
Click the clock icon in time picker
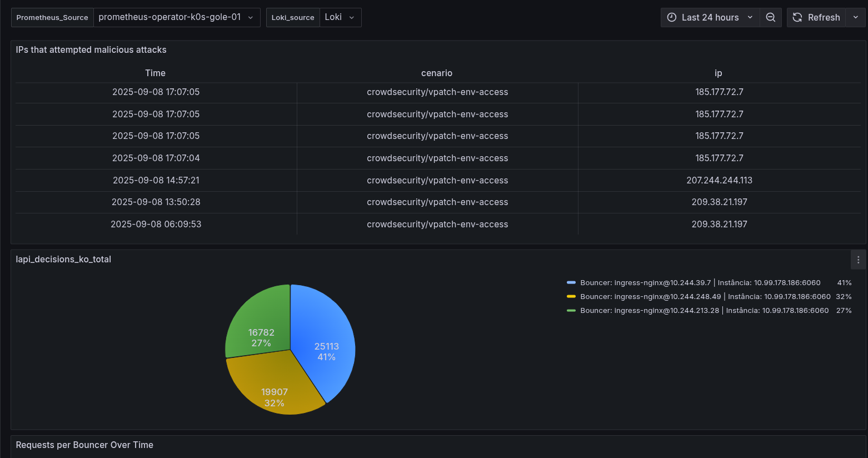click(671, 17)
